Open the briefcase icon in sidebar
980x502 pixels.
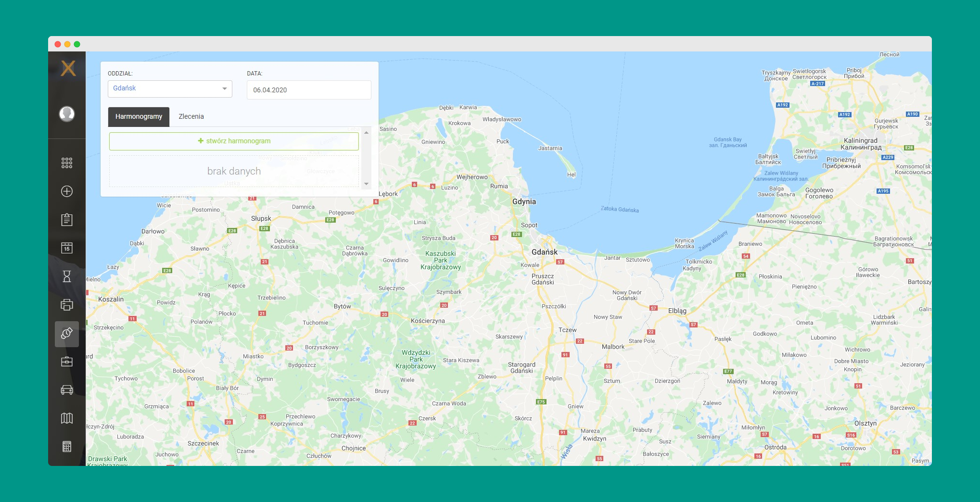[67, 362]
